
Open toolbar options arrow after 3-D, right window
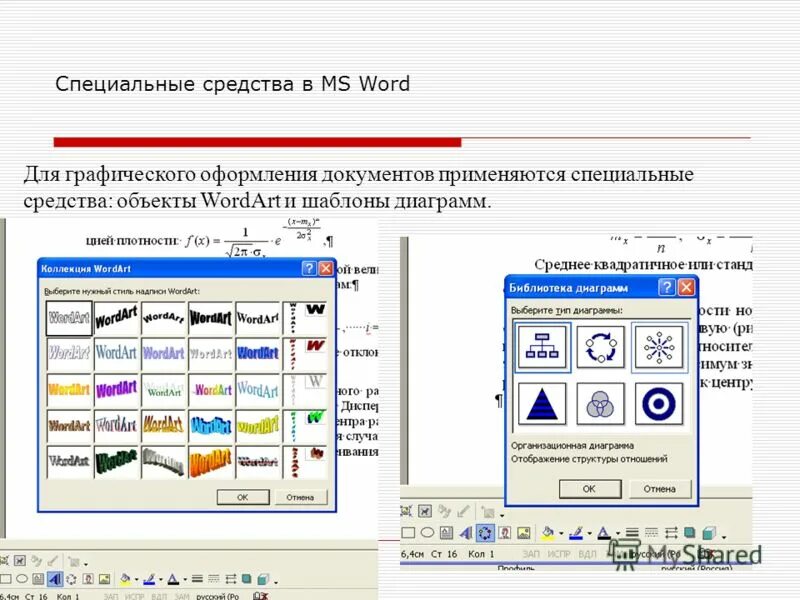click(x=724, y=537)
